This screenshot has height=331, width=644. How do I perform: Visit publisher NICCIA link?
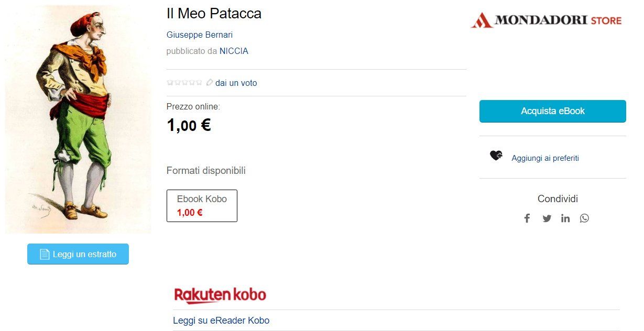[234, 51]
